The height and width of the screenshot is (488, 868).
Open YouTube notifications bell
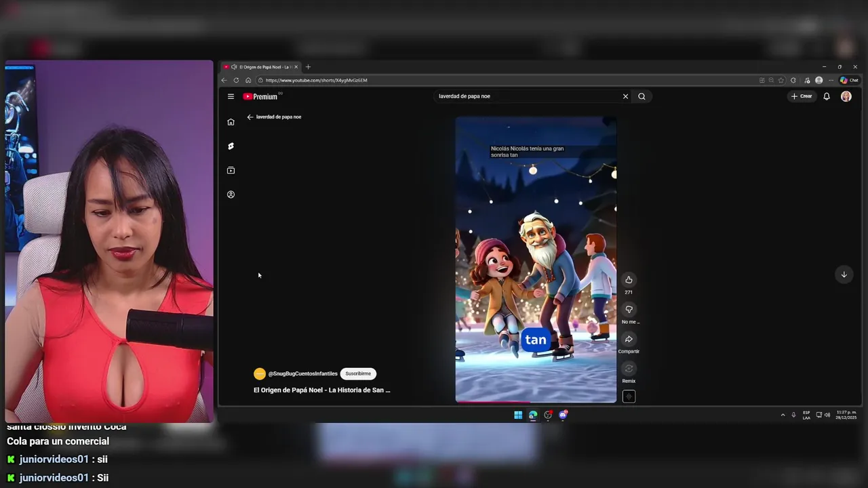coord(827,96)
